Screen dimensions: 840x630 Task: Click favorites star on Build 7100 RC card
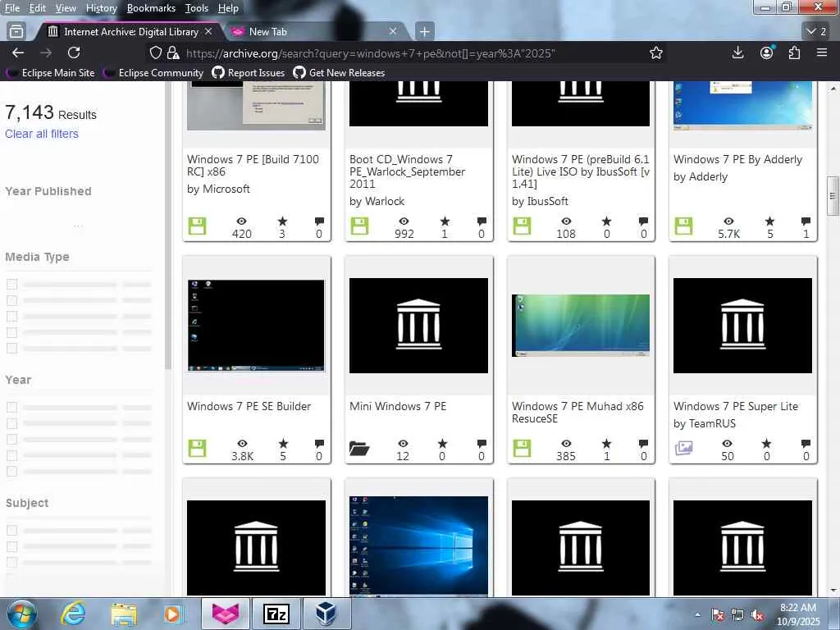click(x=282, y=221)
